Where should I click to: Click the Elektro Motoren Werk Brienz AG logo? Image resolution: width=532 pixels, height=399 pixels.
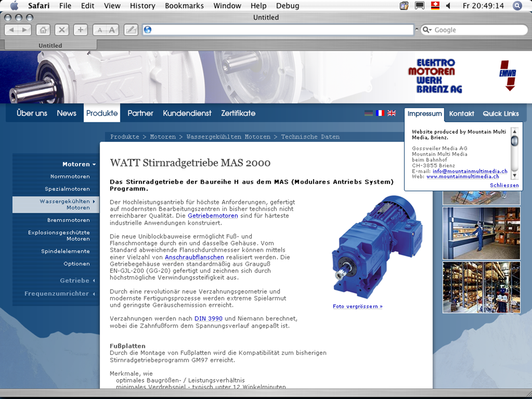(435, 76)
